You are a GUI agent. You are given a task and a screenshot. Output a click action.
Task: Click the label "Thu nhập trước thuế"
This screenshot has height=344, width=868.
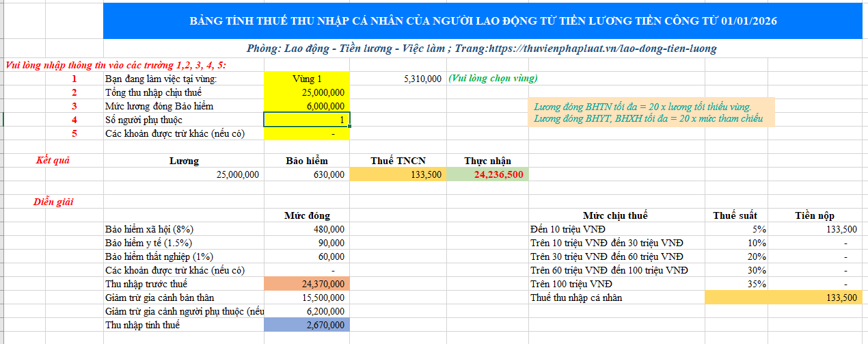click(146, 284)
